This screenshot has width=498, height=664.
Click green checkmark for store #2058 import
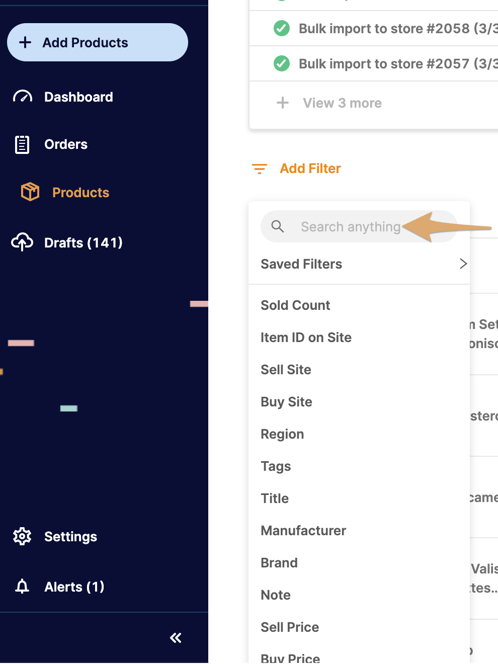[x=282, y=28]
